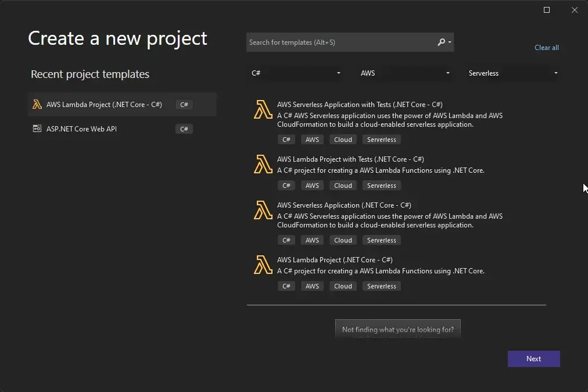The width and height of the screenshot is (588, 392).
Task: Click the AWS Lambda Project with Tests icon
Action: tap(262, 164)
